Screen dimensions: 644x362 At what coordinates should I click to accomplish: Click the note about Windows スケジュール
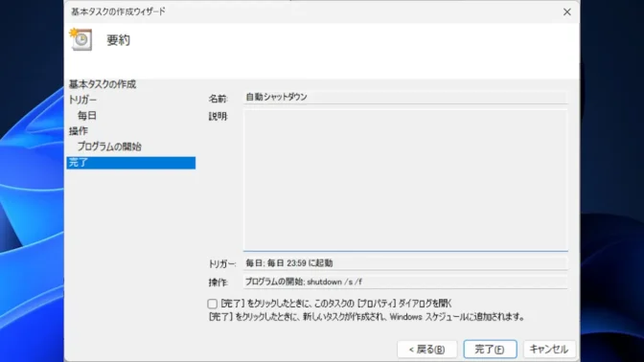[x=366, y=317]
